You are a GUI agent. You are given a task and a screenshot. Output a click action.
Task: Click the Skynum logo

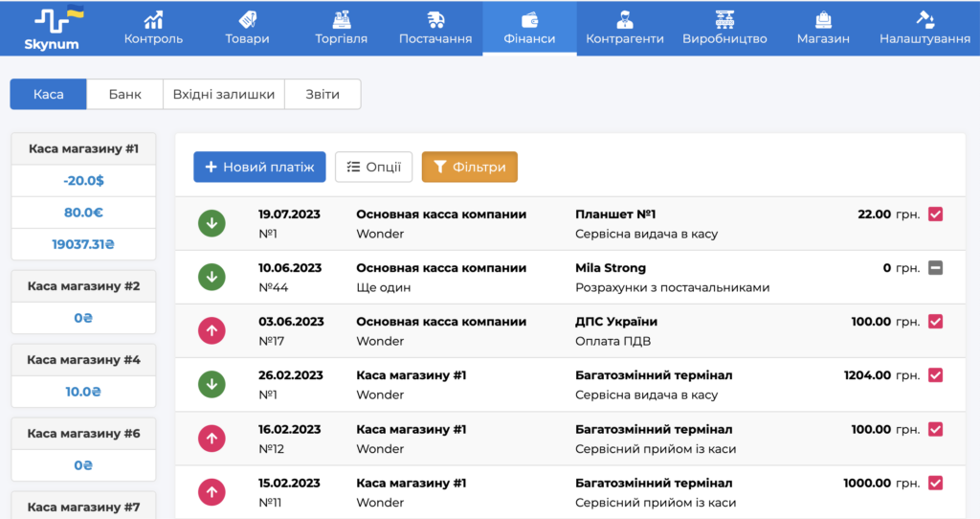tap(55, 28)
